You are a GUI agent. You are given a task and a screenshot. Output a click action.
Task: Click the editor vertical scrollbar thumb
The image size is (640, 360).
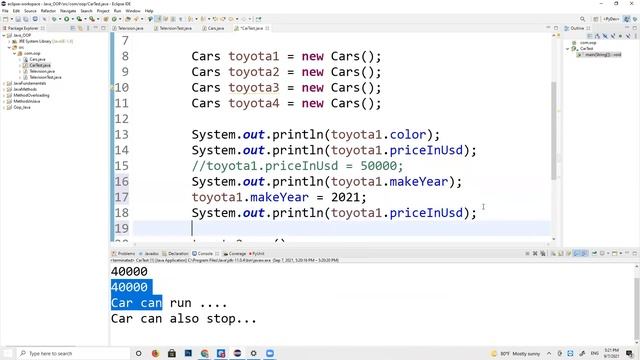pyautogui.click(x=554, y=131)
